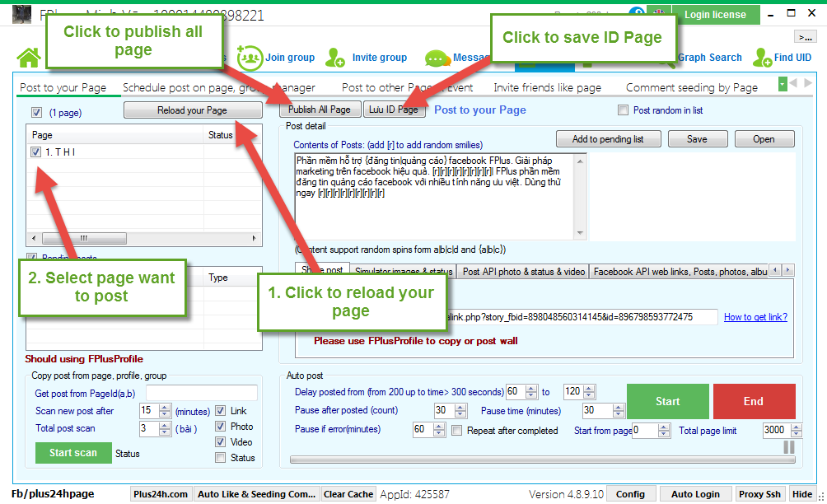The image size is (827, 504).
Task: Toggle the Video checkbox in copy post
Action: [x=221, y=441]
